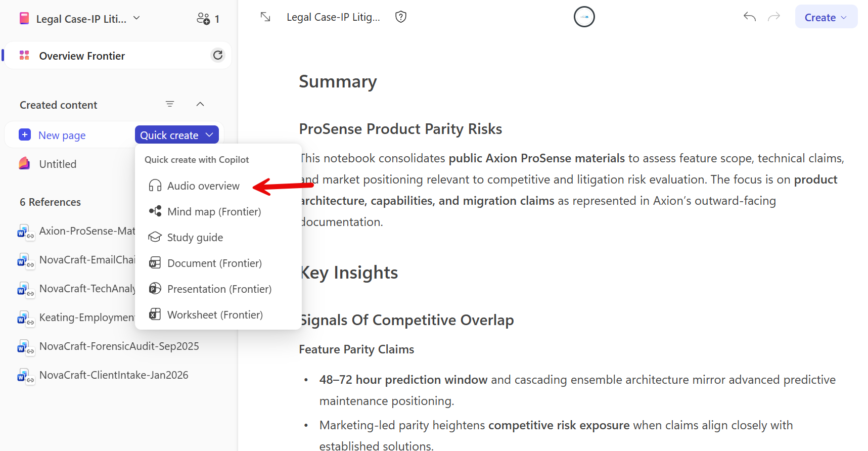The width and height of the screenshot is (868, 451).
Task: Open the Untitled page
Action: click(58, 164)
